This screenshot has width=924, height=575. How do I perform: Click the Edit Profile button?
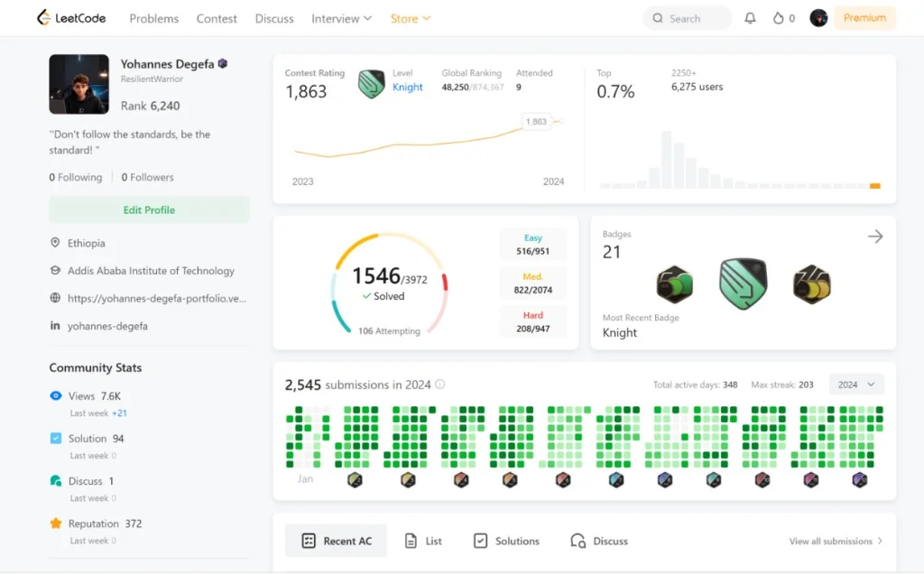(x=149, y=210)
